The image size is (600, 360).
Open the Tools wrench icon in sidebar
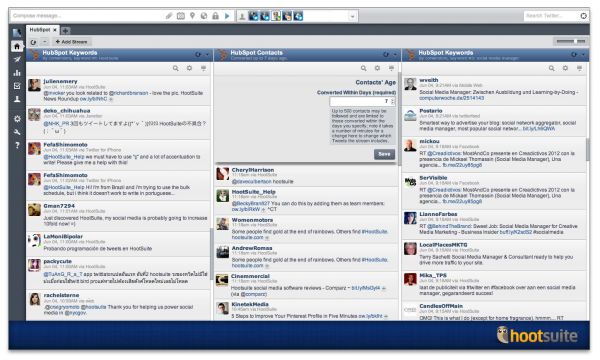coord(17,132)
